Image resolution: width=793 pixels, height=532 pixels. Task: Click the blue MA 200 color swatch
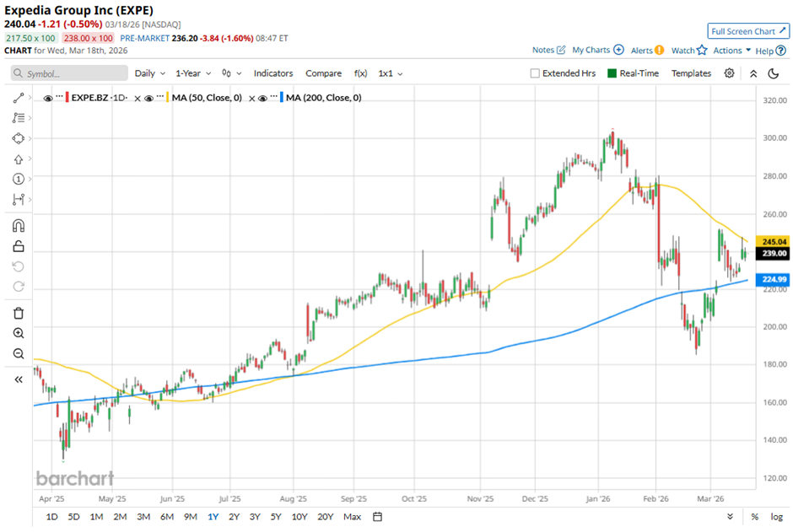280,99
